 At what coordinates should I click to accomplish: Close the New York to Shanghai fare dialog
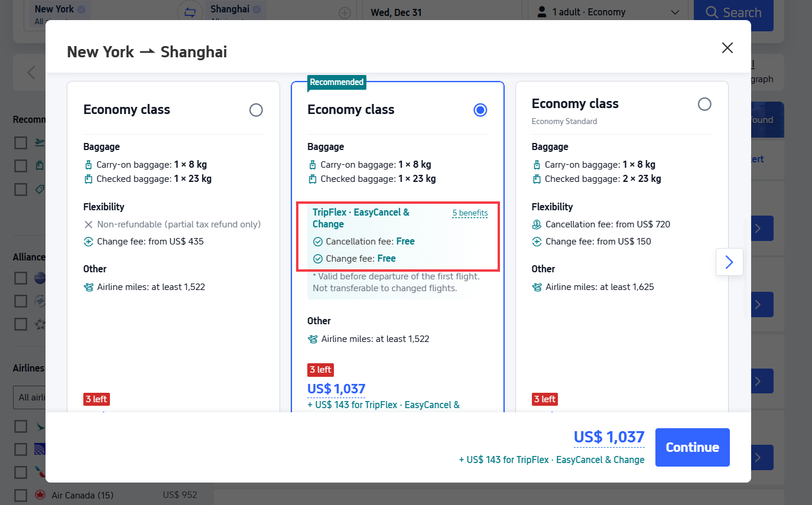click(727, 48)
